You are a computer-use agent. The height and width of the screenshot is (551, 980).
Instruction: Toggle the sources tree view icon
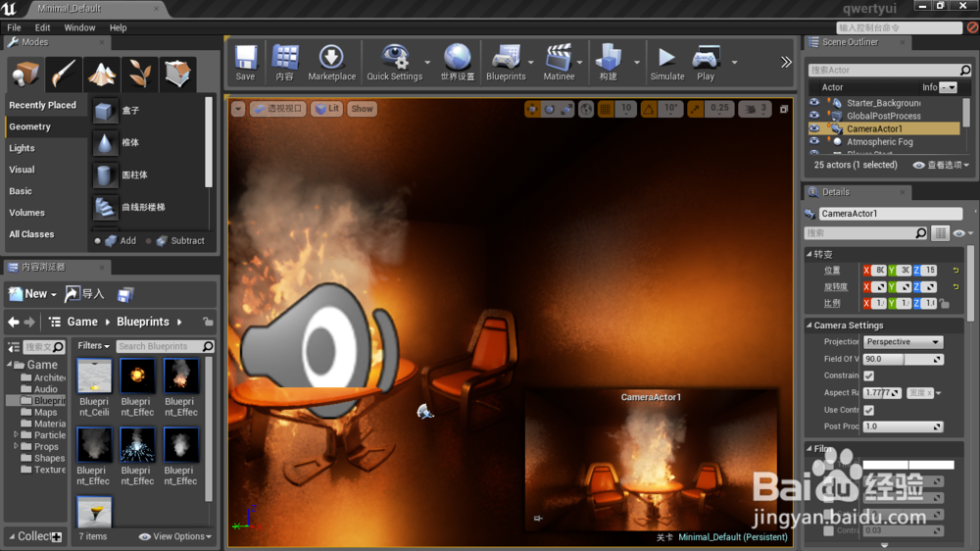coord(13,346)
